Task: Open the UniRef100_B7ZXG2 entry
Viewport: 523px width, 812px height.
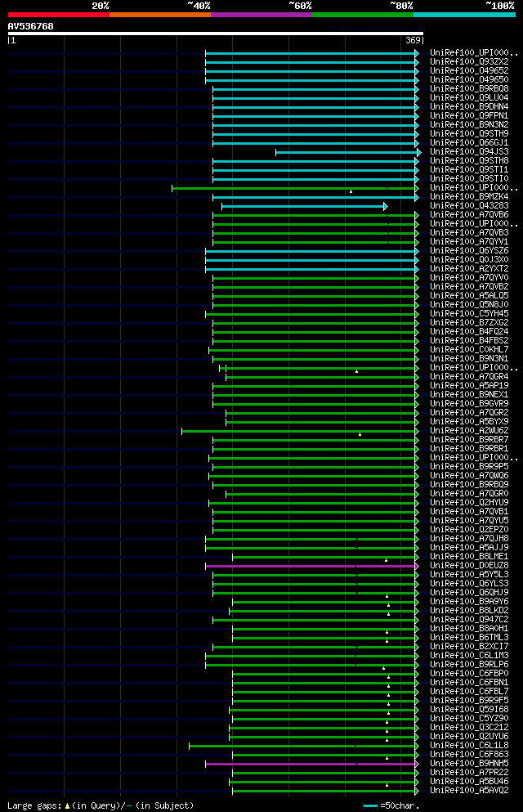Action: pos(469,323)
